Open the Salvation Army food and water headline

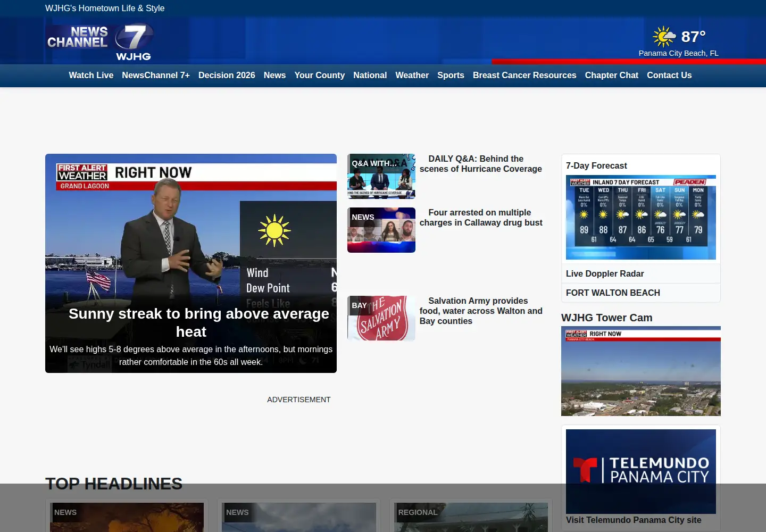coord(481,311)
